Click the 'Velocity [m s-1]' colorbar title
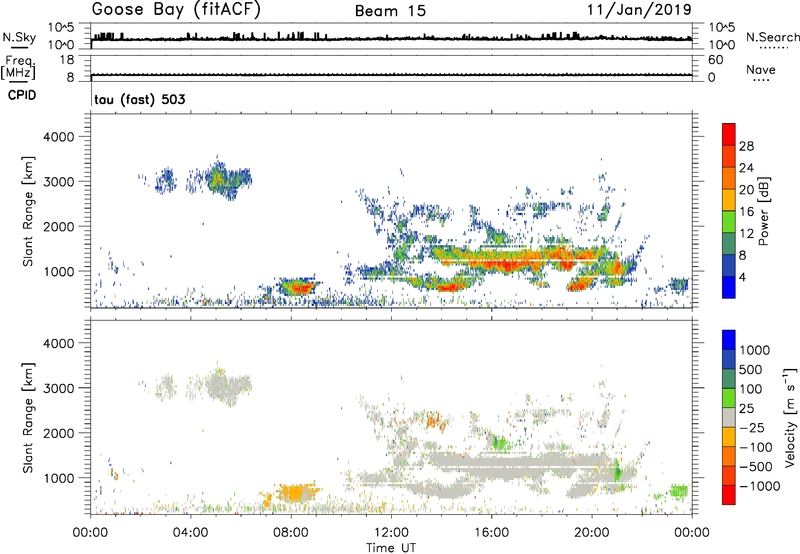 point(790,417)
